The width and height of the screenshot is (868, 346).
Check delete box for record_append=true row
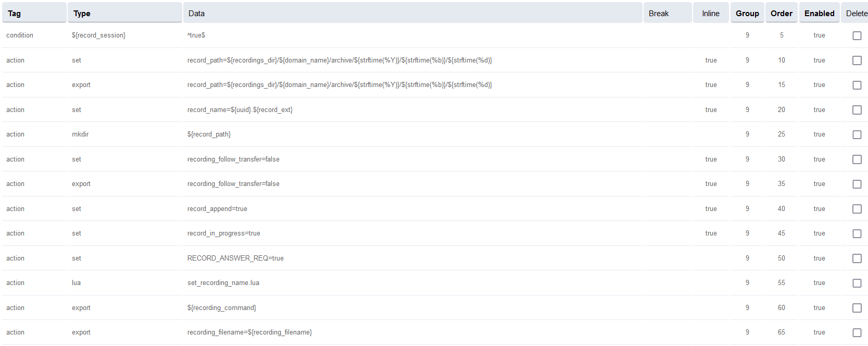click(x=857, y=209)
